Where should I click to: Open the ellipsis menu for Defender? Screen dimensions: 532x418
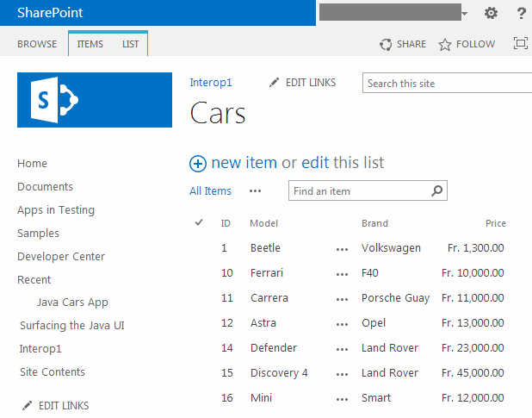click(x=343, y=348)
